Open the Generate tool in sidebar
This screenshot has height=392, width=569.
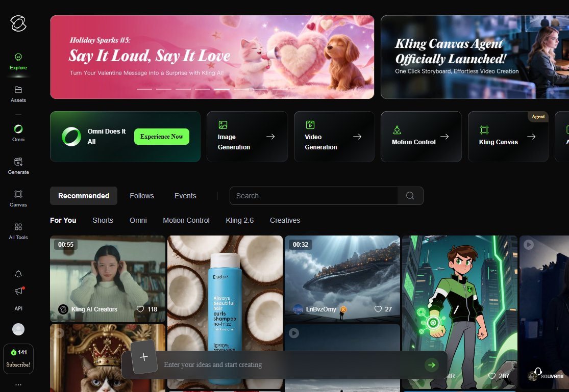pos(18,165)
